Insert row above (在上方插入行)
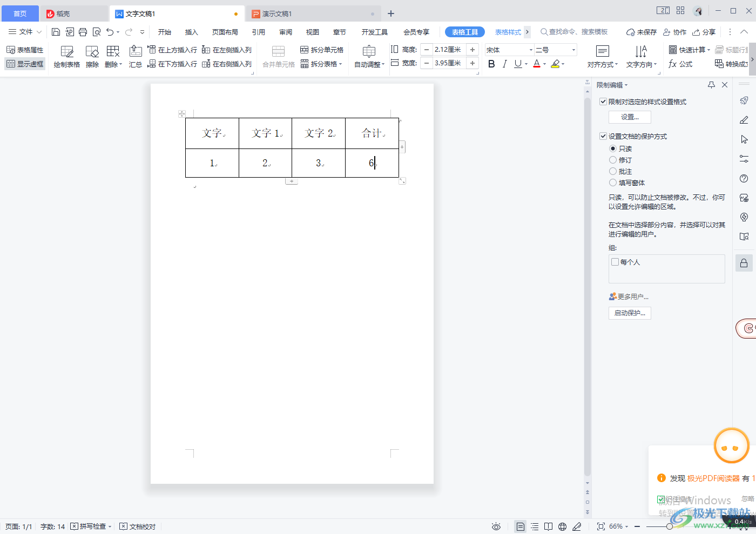Image resolution: width=756 pixels, height=534 pixels. (172, 50)
